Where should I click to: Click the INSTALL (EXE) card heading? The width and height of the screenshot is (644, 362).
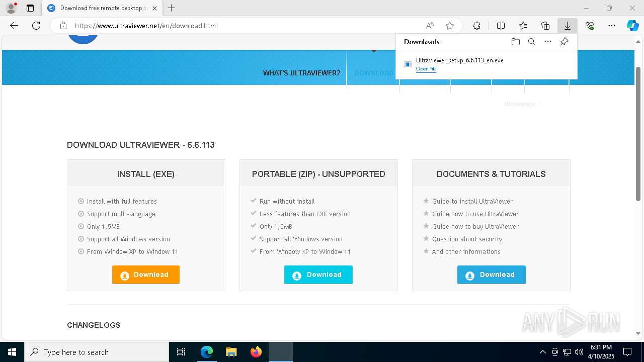[146, 174]
